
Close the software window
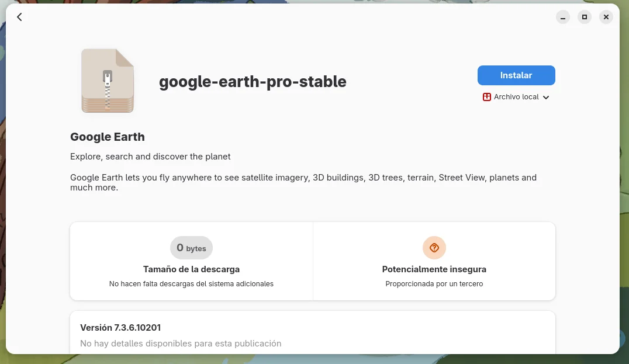pos(606,17)
